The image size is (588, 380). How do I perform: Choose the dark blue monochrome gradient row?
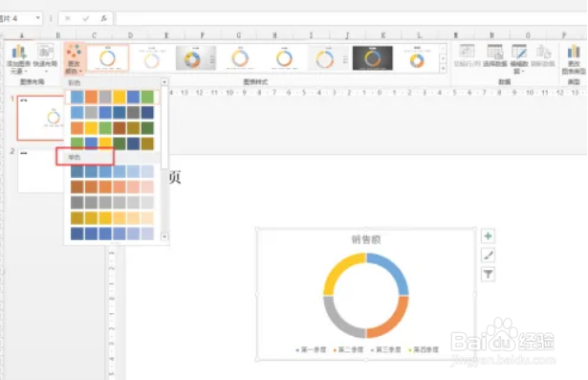click(x=112, y=234)
